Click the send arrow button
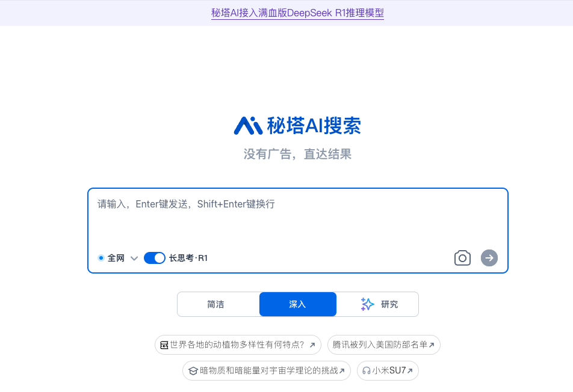 (x=489, y=258)
